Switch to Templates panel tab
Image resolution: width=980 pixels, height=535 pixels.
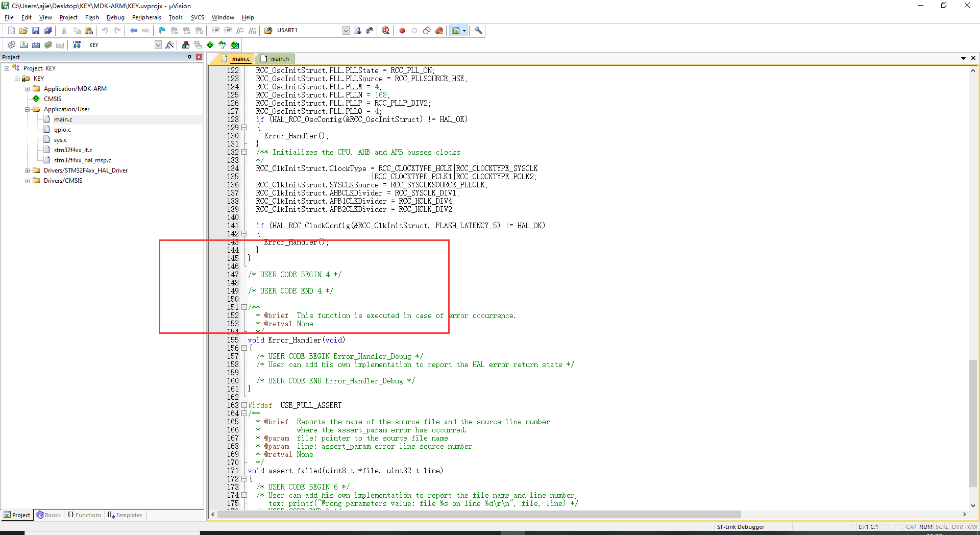tap(125, 515)
